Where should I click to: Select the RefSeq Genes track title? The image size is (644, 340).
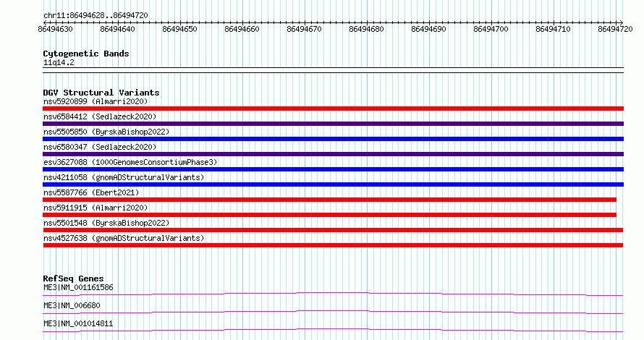[73, 279]
